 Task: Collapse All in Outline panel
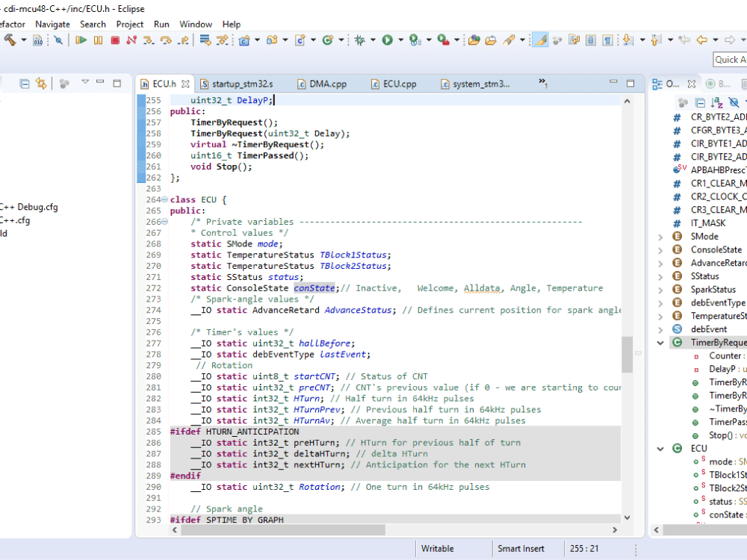tap(700, 102)
